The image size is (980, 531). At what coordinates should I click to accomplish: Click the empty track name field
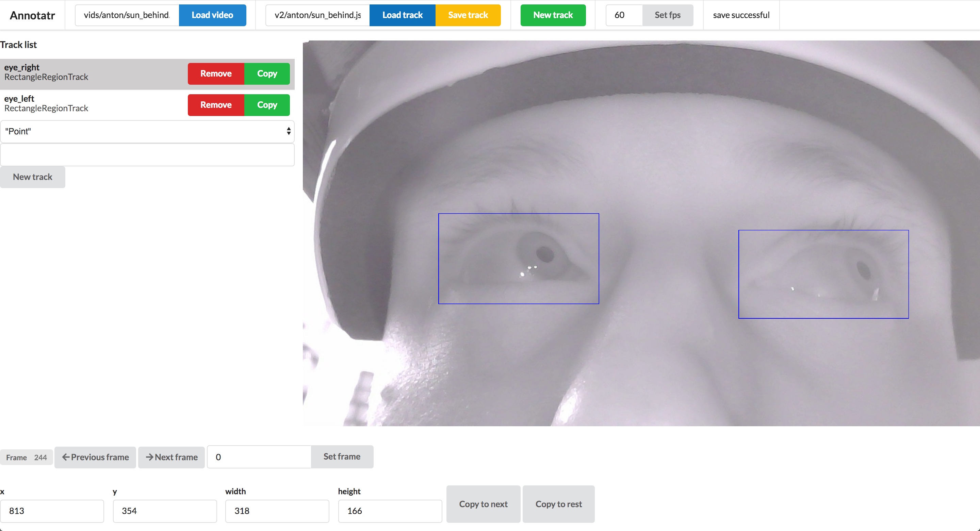147,154
